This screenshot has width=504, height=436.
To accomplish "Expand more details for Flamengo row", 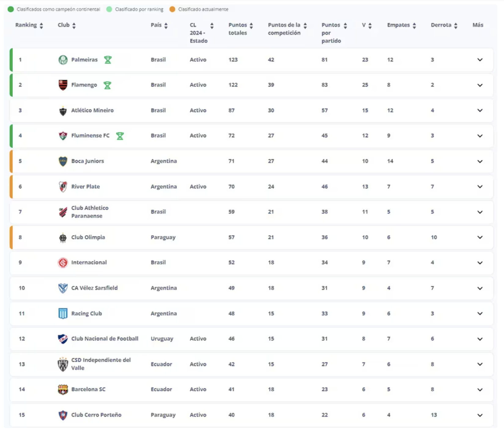I will 480,85.
